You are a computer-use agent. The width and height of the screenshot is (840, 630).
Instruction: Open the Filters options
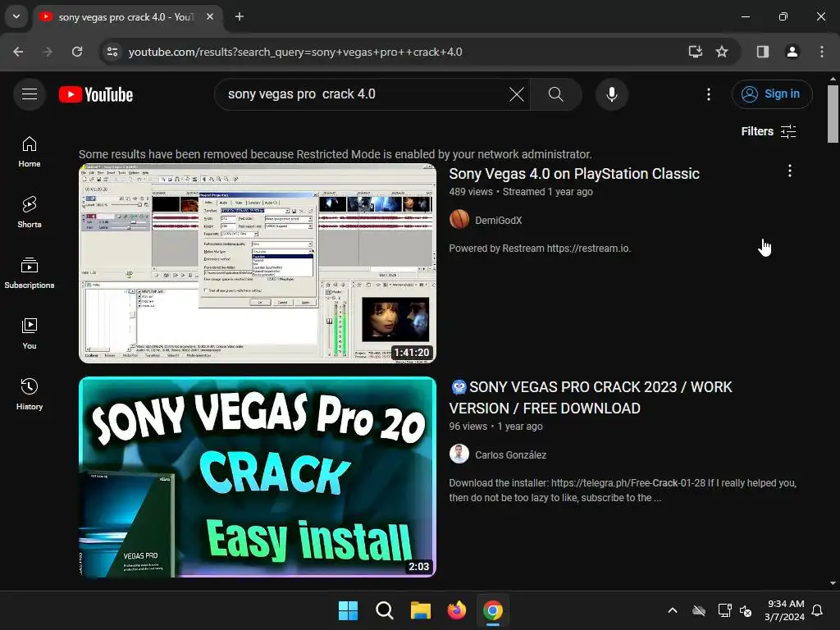click(x=769, y=131)
